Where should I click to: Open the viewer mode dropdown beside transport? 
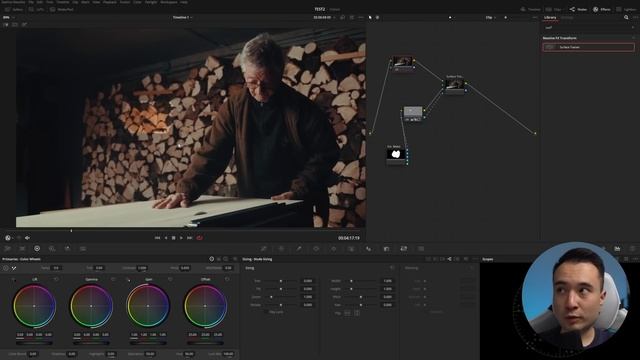[x=9, y=238]
